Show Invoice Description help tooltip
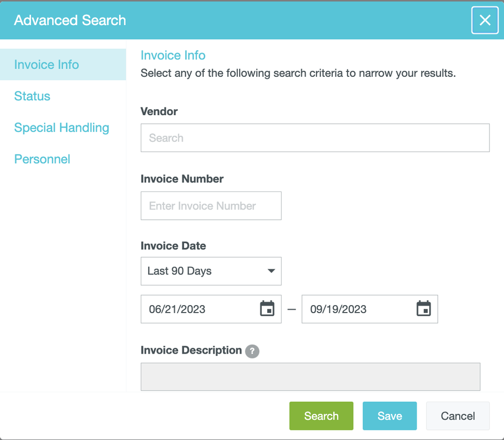This screenshot has width=504, height=440. tap(252, 351)
